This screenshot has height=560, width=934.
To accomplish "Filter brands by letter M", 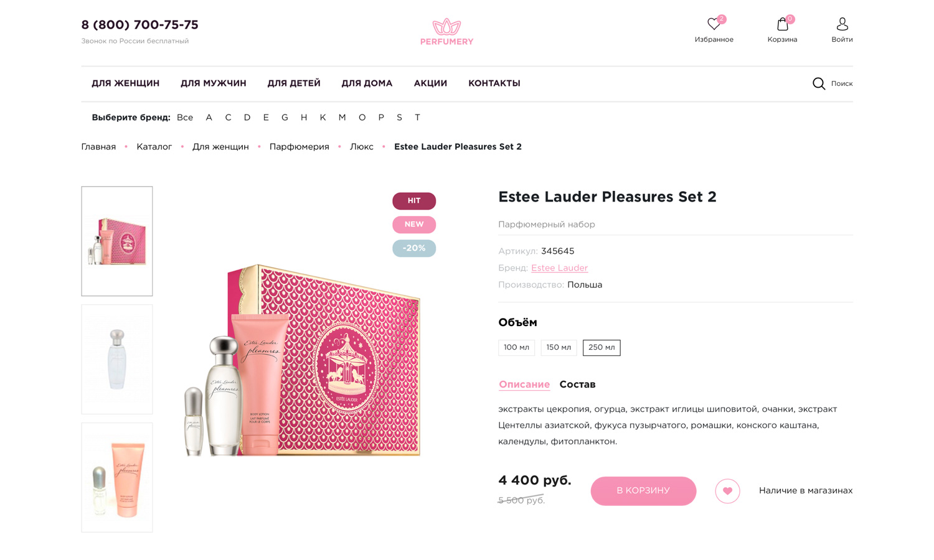I will coord(342,118).
